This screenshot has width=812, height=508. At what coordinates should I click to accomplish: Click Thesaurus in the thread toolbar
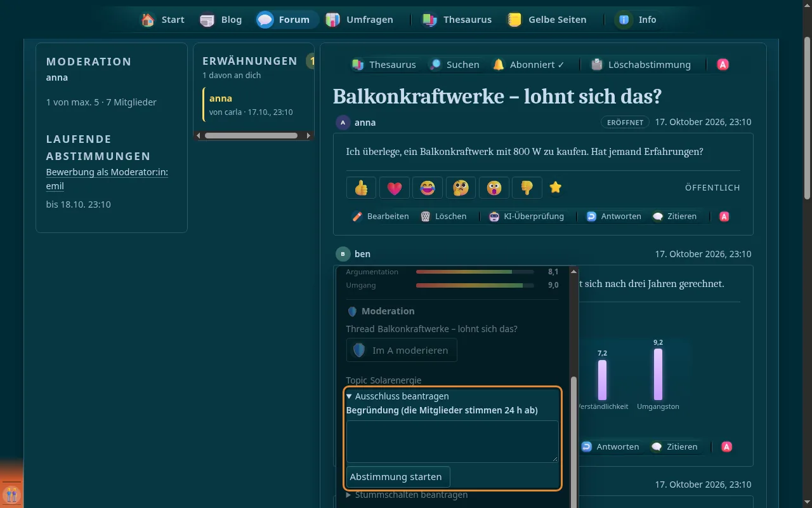pos(384,65)
